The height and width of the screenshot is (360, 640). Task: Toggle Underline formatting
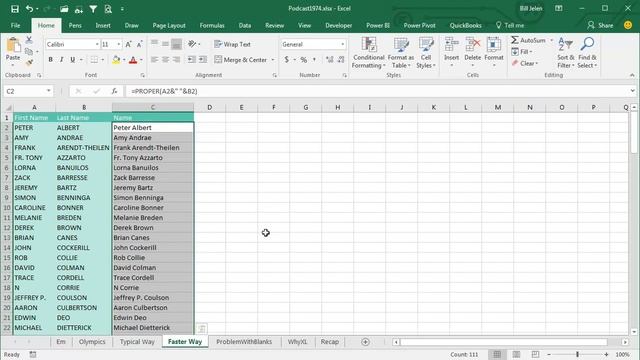coord(73,60)
